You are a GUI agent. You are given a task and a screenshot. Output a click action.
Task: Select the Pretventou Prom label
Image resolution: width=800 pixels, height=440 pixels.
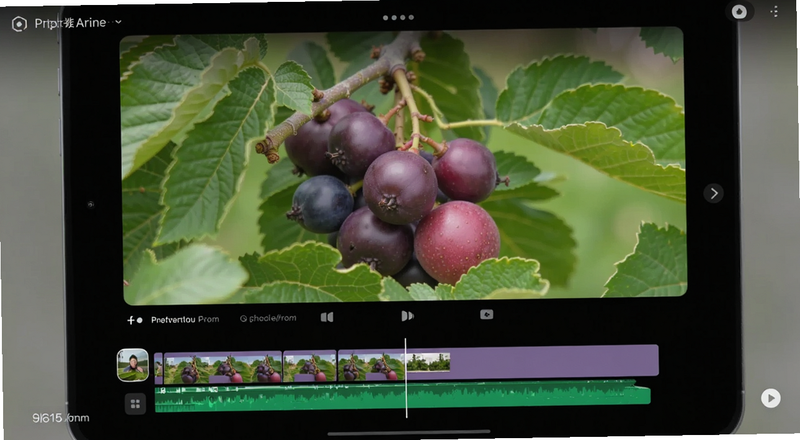click(x=185, y=320)
